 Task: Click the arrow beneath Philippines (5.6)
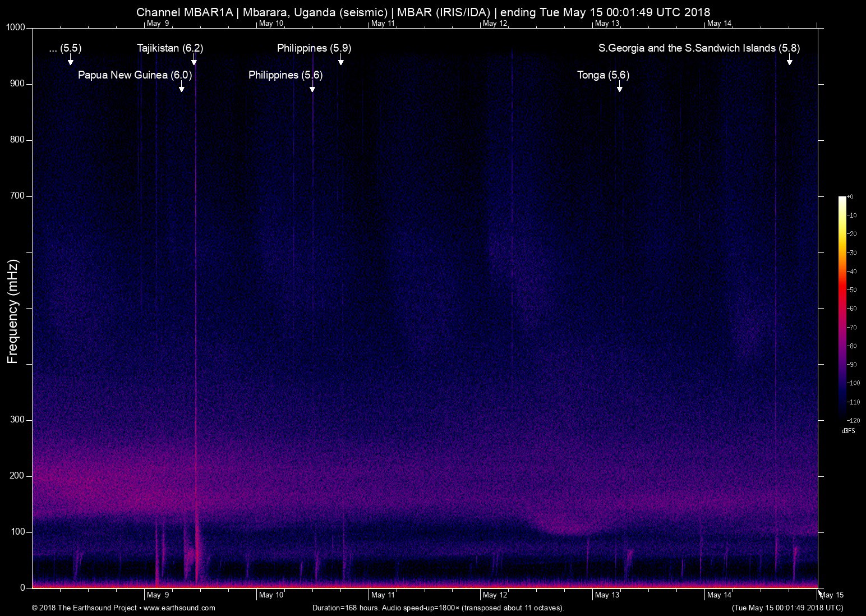[x=312, y=88]
